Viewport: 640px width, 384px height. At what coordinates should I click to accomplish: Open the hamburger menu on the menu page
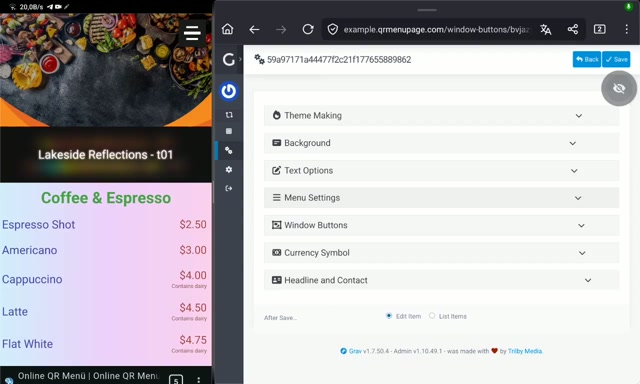coord(192,33)
